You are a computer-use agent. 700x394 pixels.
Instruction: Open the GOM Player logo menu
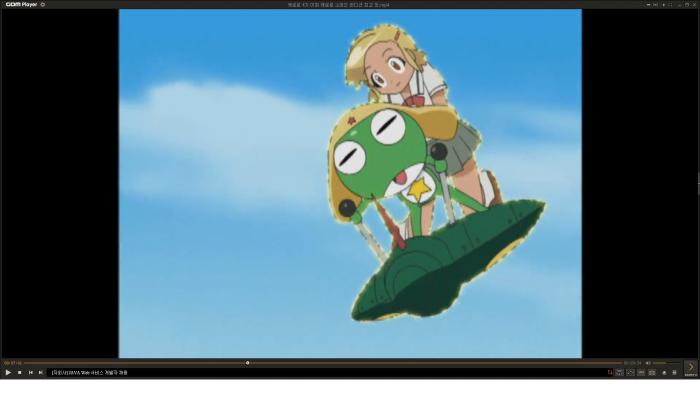[21, 4]
